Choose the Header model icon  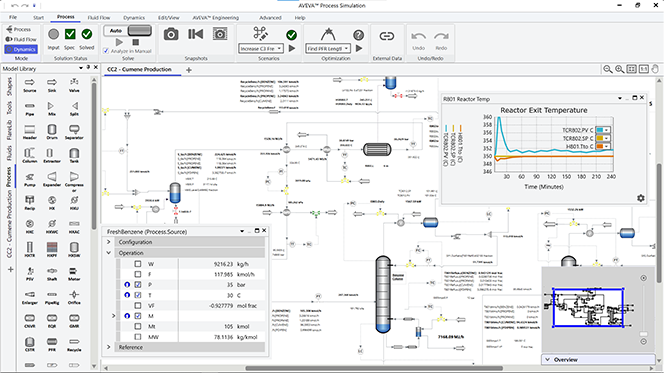30,132
